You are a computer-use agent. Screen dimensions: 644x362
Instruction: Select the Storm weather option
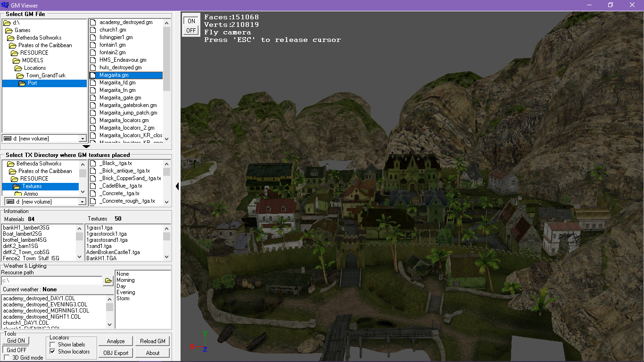click(123, 298)
